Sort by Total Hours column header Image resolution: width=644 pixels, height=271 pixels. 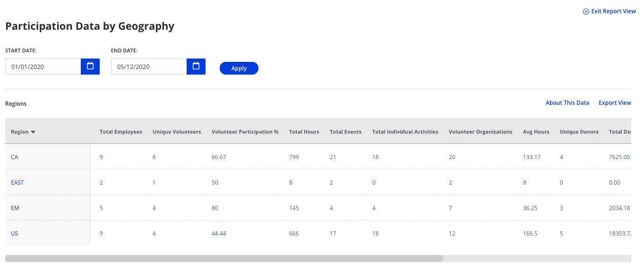(304, 132)
